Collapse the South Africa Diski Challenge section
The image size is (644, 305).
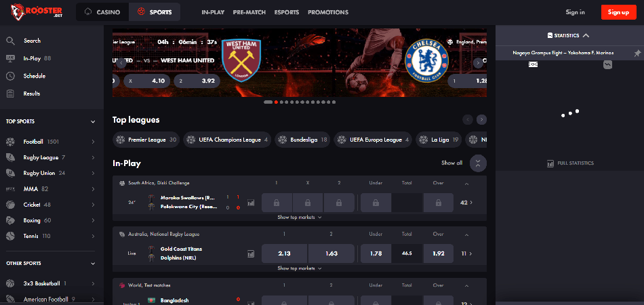(x=466, y=184)
